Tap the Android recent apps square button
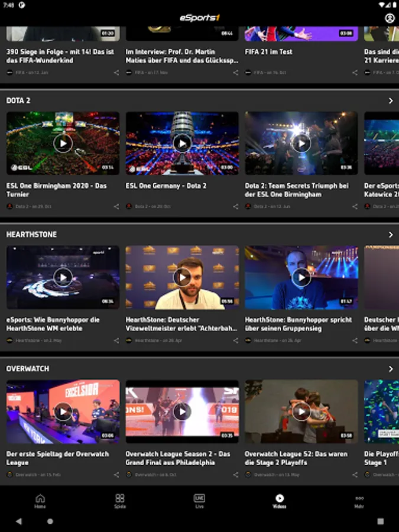This screenshot has width=399, height=532. pyautogui.click(x=380, y=521)
